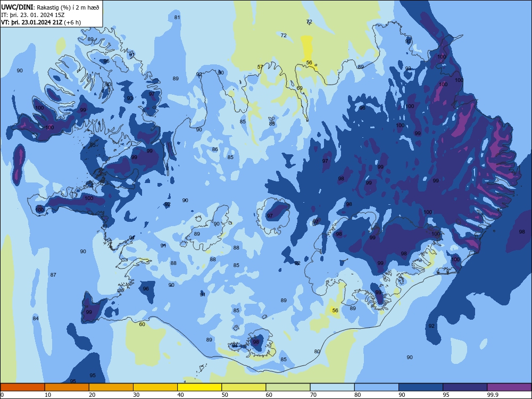The width and height of the screenshot is (532, 399).
Task: Click the '99.9' legend tick label
Action: [493, 395]
